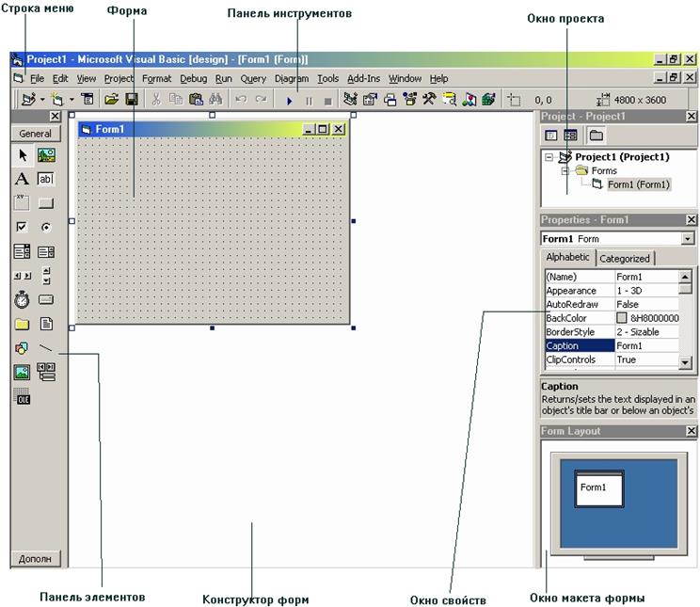Select the OptionButton control tool
The height and width of the screenshot is (607, 700).
coord(45,228)
